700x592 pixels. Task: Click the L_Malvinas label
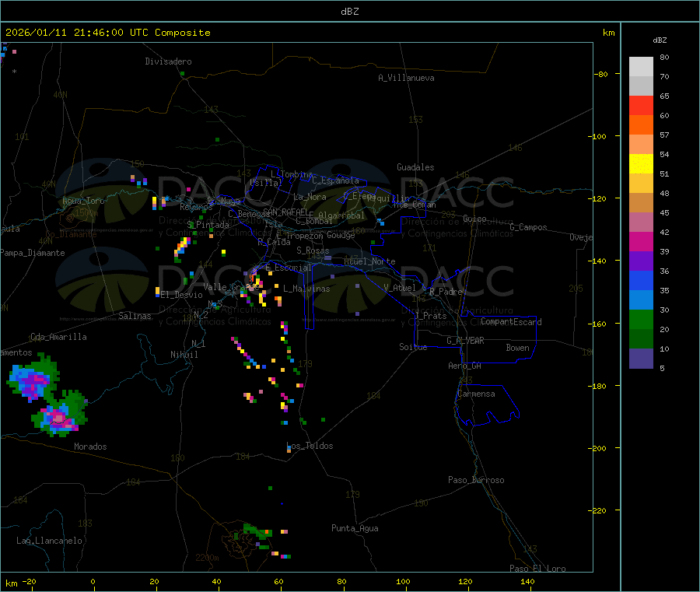(306, 289)
